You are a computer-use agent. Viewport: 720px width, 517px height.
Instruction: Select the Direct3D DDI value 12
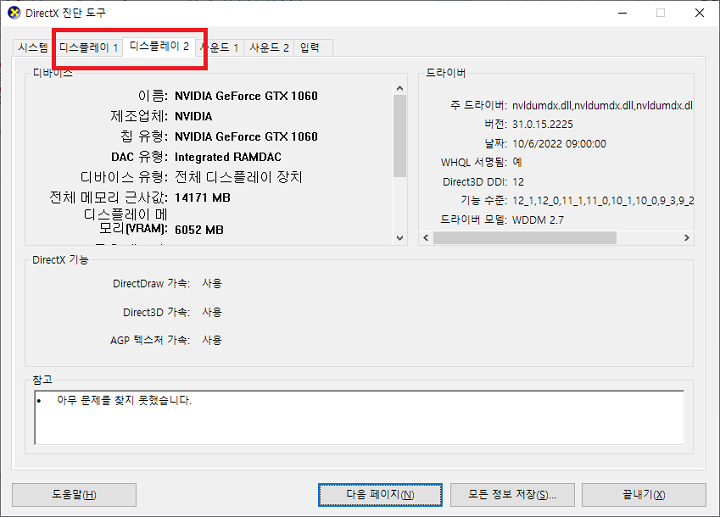click(518, 182)
